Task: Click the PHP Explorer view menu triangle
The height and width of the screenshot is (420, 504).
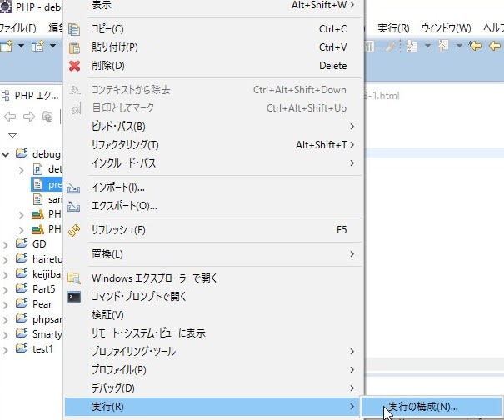Action: 12,134
